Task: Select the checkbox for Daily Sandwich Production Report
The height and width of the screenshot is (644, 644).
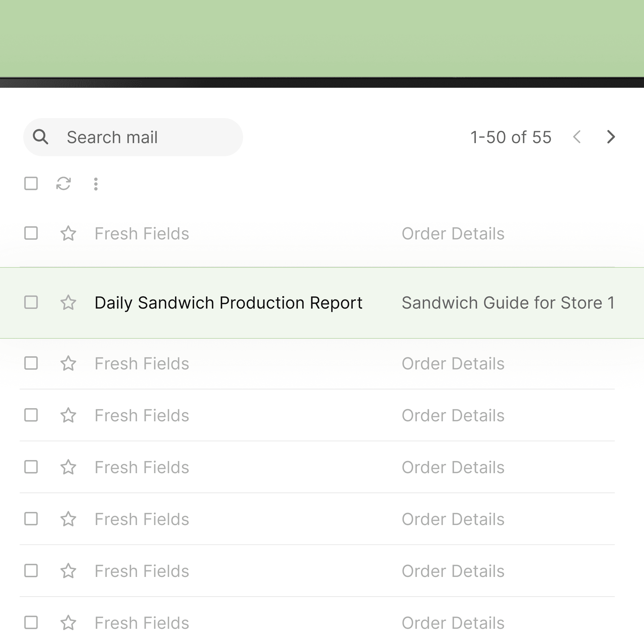Action: (31, 303)
